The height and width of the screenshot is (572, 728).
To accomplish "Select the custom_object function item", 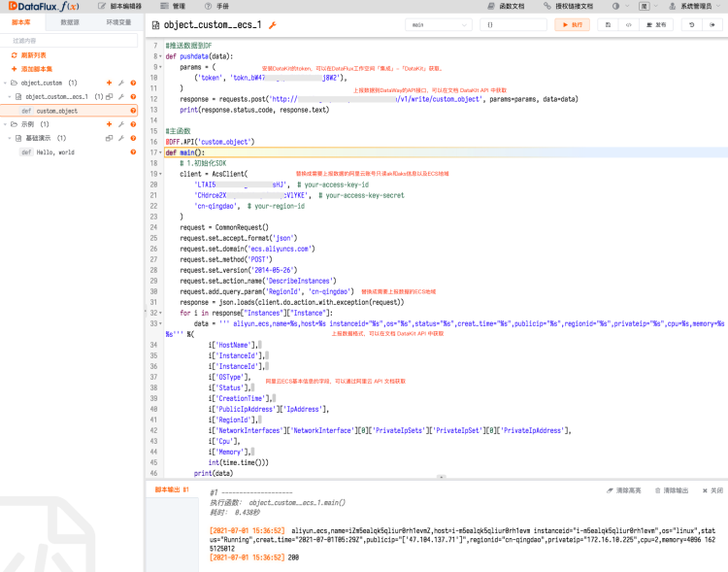I will (x=69, y=111).
